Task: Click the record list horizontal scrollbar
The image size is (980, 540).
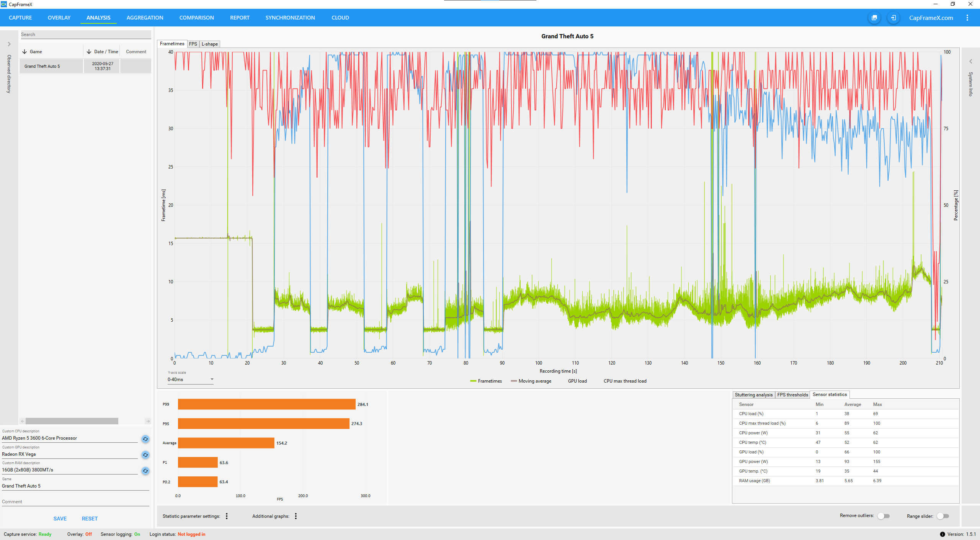Action: (x=72, y=421)
